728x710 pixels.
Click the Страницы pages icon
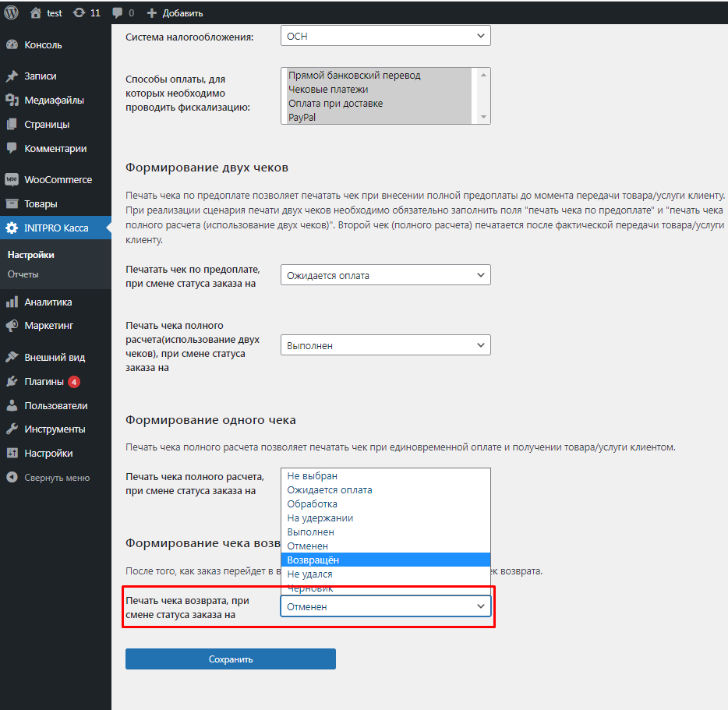point(12,124)
